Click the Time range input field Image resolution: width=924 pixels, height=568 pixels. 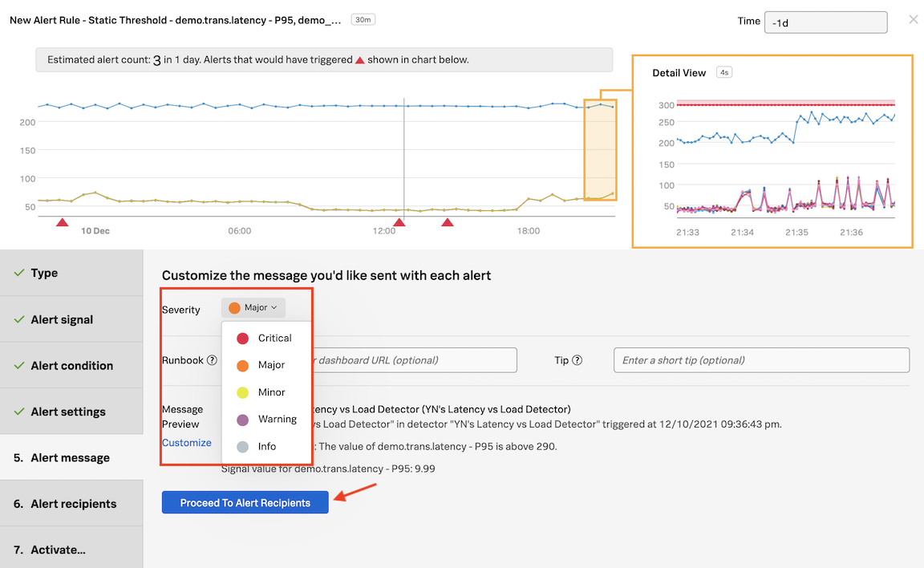[825, 22]
